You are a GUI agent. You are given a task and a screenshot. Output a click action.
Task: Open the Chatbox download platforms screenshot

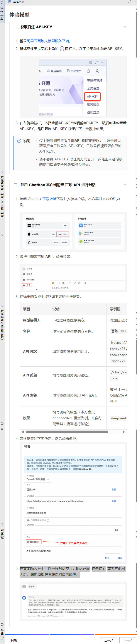pos(73,232)
